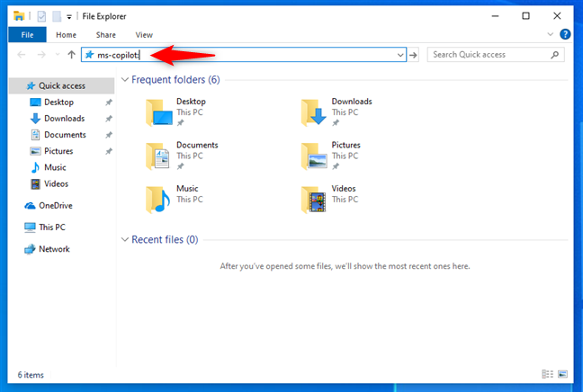This screenshot has height=392, width=583.
Task: Open Downloads in navigation pane
Action: coord(64,119)
